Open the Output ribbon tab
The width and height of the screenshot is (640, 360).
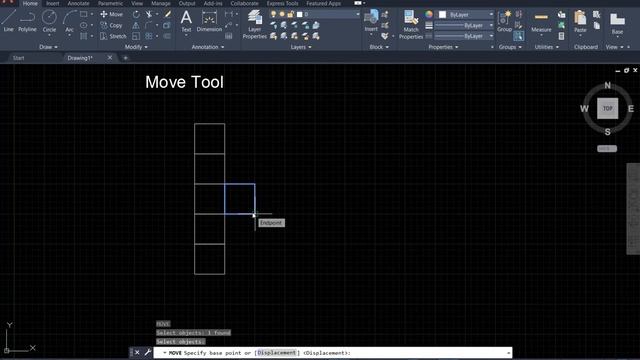(x=187, y=3)
